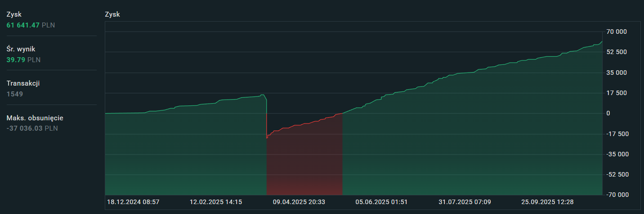Select the Śr. wynik label
Screen dimensions: 644x214
pos(21,49)
